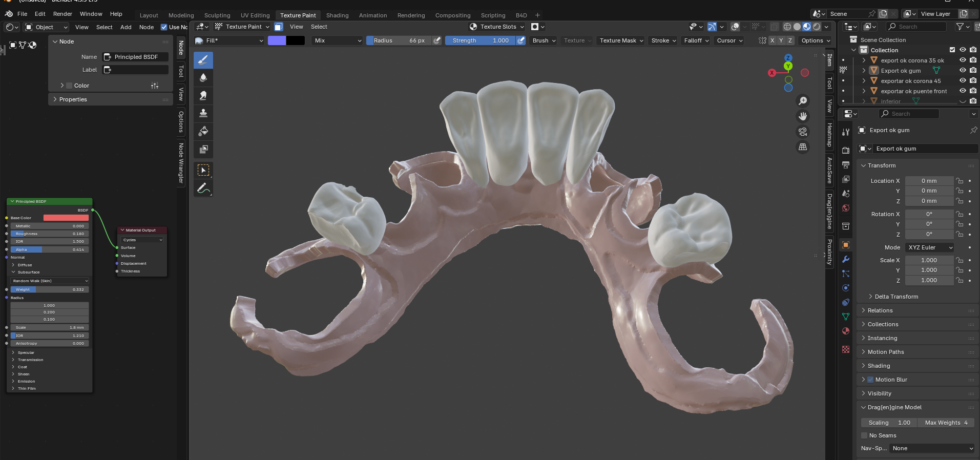Viewport: 980px width, 460px height.
Task: Toggle camera view in viewport
Action: pos(803,132)
